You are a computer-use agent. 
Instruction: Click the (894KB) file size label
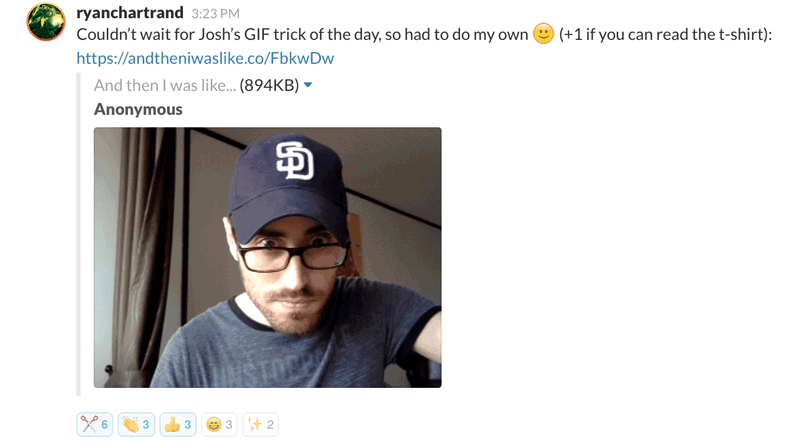point(269,85)
